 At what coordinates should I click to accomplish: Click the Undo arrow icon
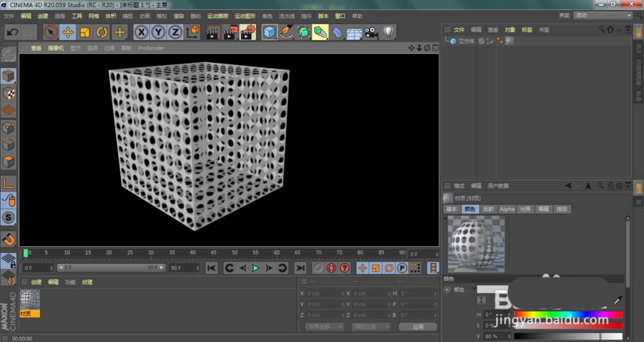pos(12,32)
